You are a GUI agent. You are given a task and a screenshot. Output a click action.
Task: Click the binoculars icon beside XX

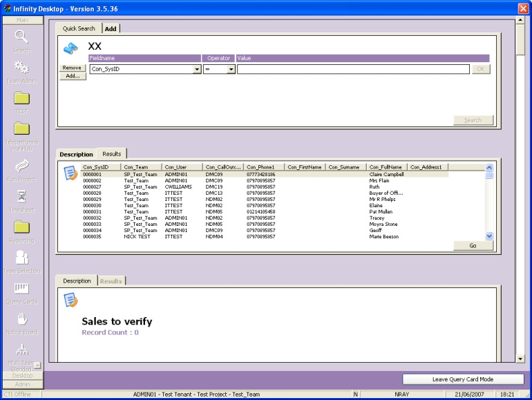click(70, 48)
